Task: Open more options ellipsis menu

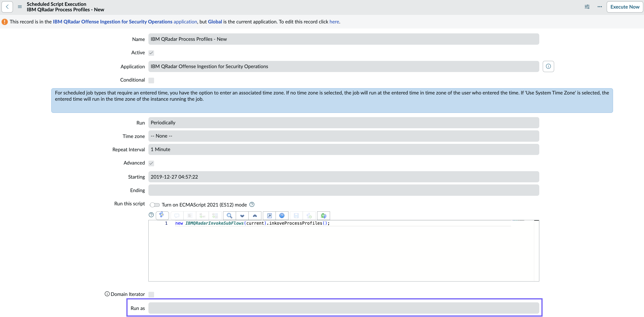Action: 600,7
